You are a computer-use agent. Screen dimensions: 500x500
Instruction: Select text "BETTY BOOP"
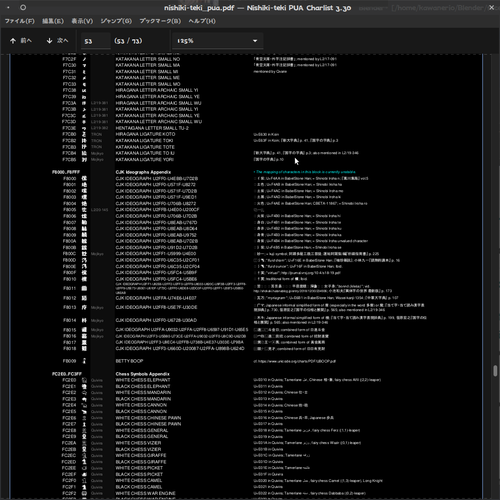(x=129, y=361)
